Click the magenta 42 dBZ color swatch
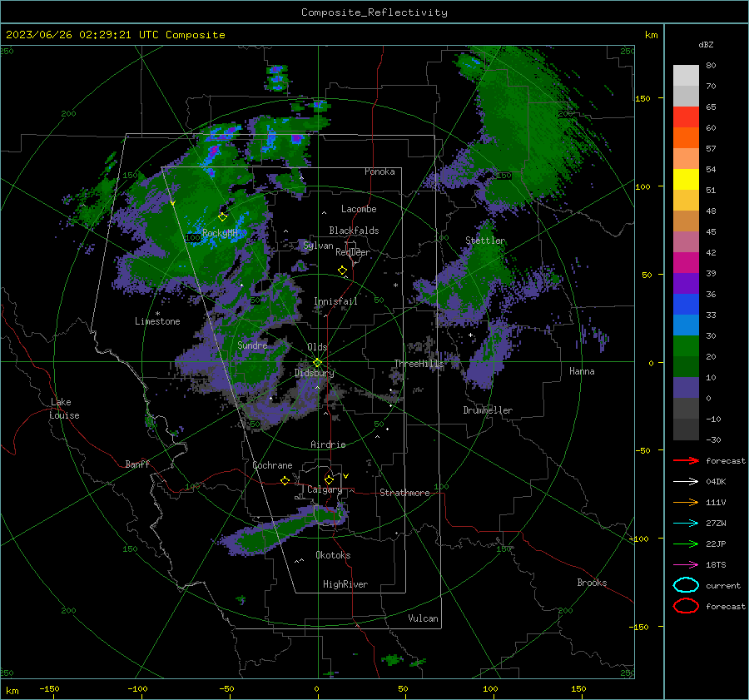 tap(686, 262)
